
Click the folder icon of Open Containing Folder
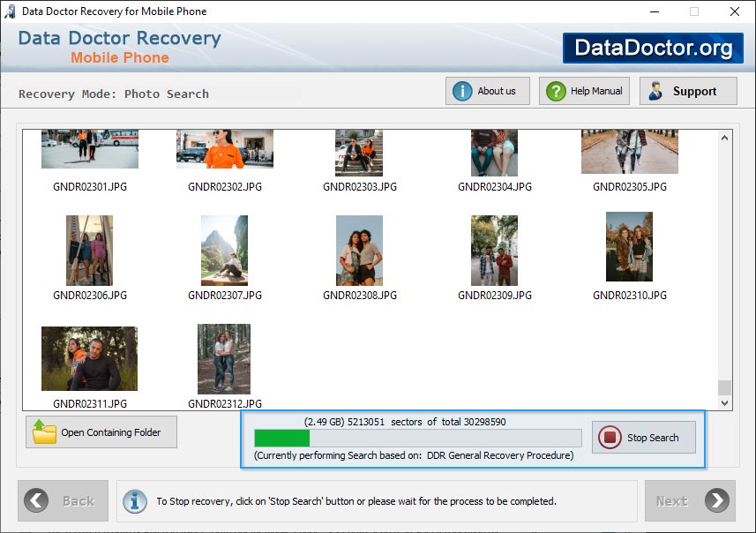[44, 432]
